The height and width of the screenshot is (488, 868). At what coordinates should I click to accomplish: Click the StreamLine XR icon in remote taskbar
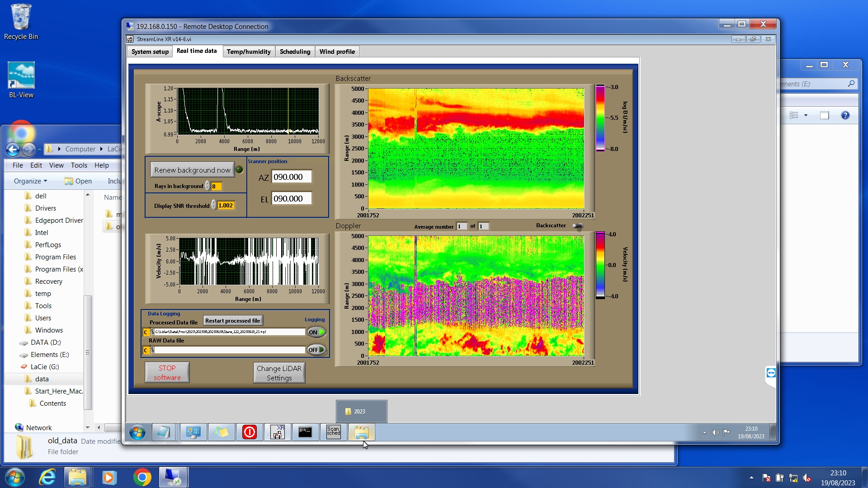pos(277,432)
